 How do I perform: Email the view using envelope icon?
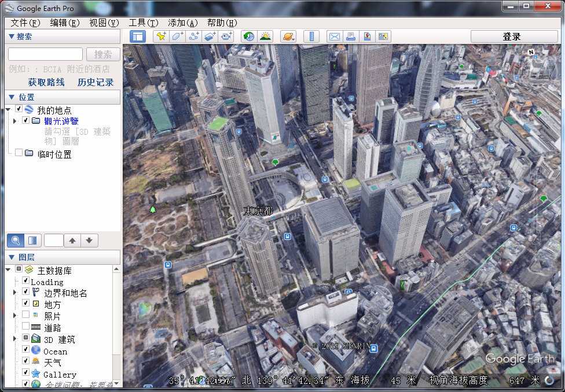[x=335, y=36]
